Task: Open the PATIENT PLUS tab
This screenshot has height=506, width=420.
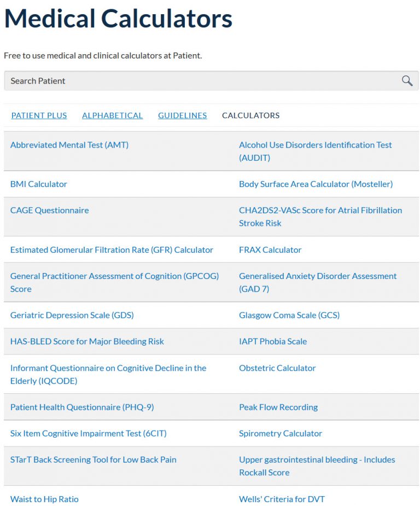Action: (39, 115)
